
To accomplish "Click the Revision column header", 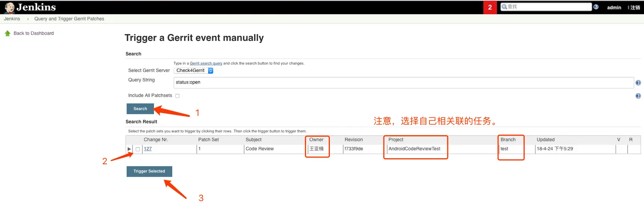I will tap(354, 140).
